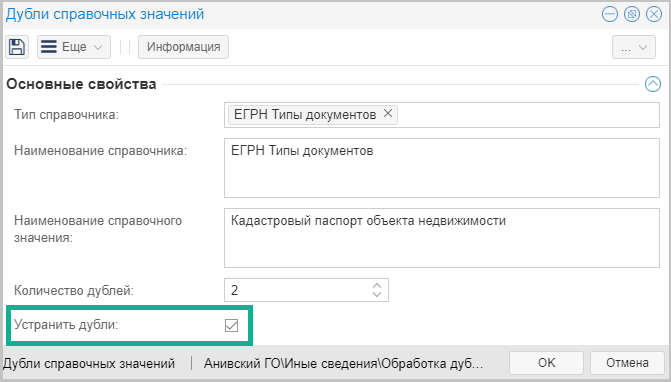The height and width of the screenshot is (382, 671).
Task: Increase Количество дублей with up arrow
Action: click(x=377, y=286)
